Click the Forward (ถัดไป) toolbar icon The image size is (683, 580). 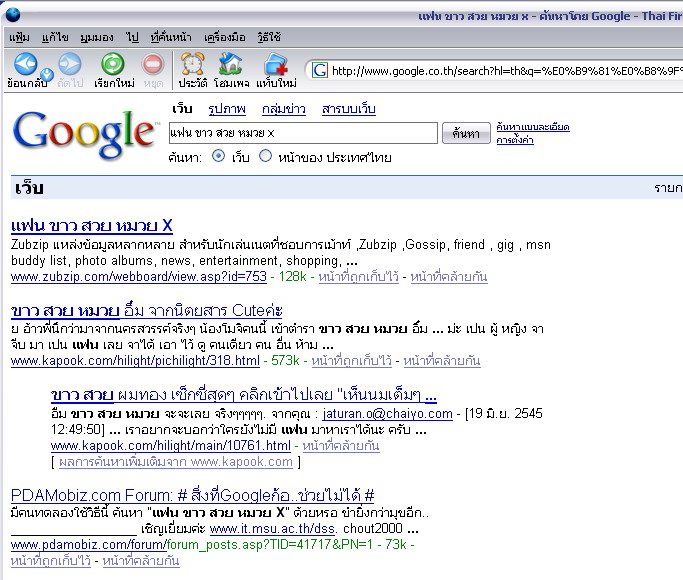click(x=70, y=64)
